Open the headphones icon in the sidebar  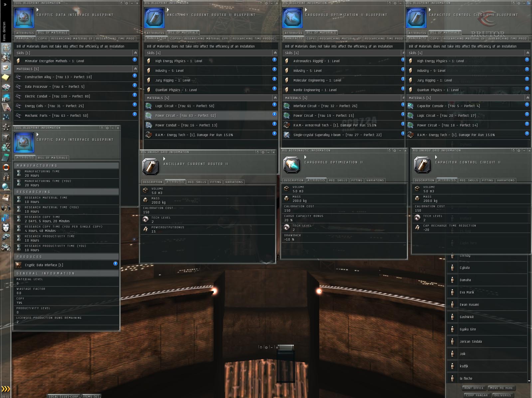point(6,207)
